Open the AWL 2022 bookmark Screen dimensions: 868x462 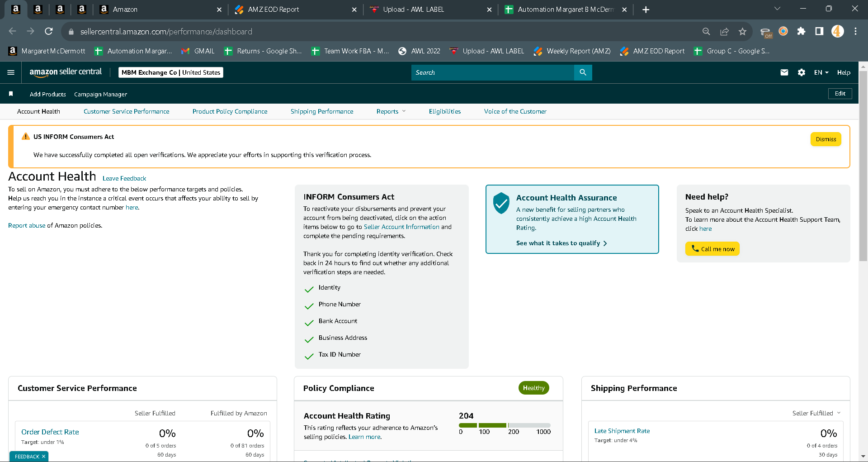[419, 51]
